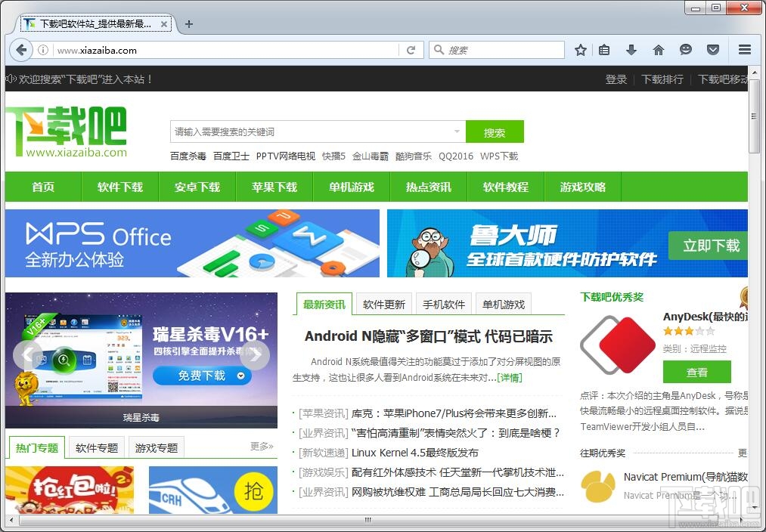The width and height of the screenshot is (766, 532).
Task: Click the WPS下载 keyword link
Action: point(499,156)
